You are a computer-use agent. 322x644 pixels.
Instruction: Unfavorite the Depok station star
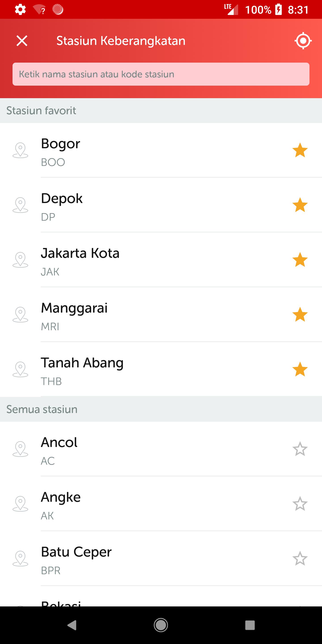[300, 205]
